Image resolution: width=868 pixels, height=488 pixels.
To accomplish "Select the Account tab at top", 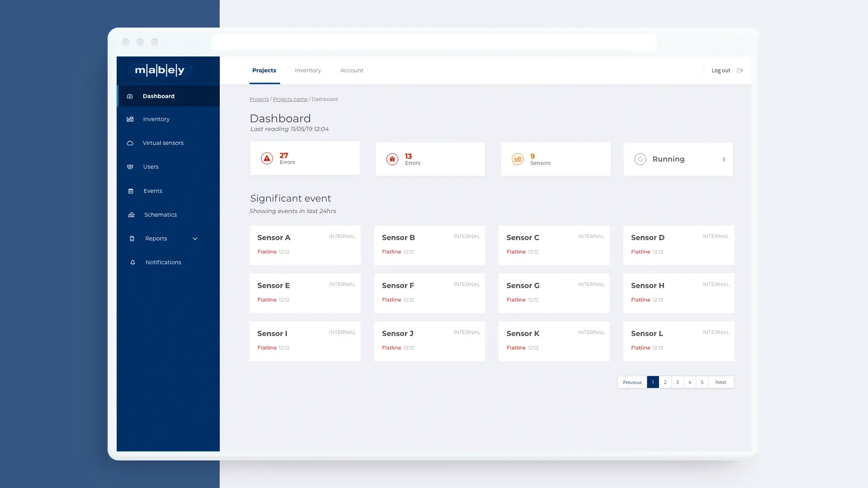I will pyautogui.click(x=352, y=70).
